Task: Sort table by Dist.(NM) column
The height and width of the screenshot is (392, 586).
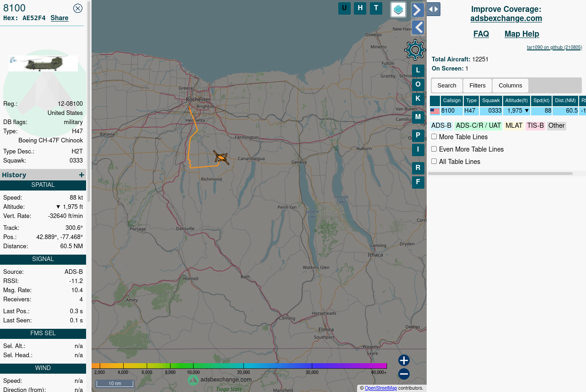Action: (x=565, y=101)
